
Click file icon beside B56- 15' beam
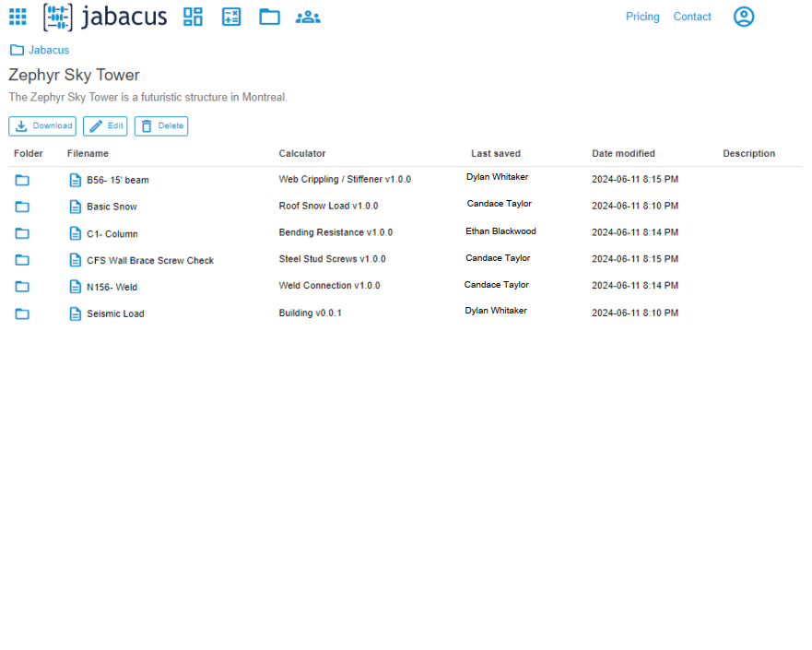pyautogui.click(x=76, y=180)
